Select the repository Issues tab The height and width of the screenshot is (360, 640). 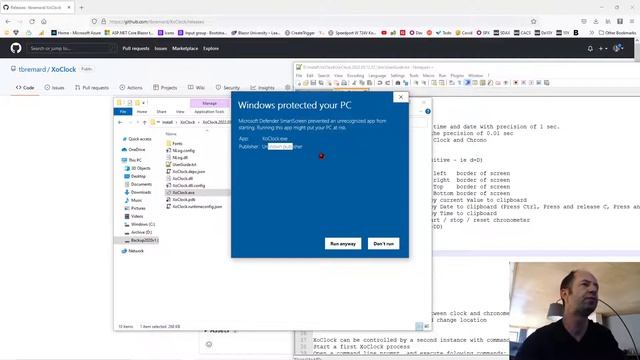[54, 87]
